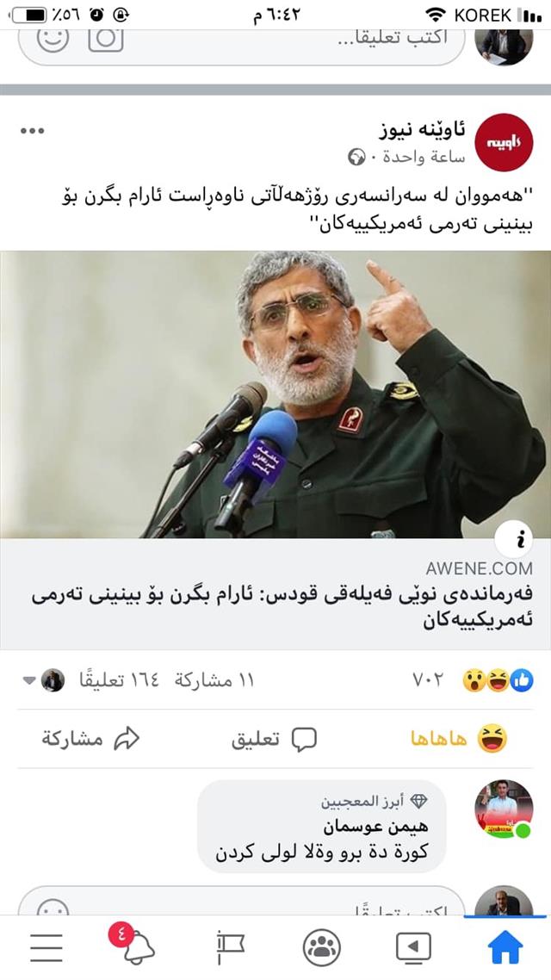Screen dimensions: 551x980
Task: Tap the comment (تعليق) button
Action: click(275, 740)
